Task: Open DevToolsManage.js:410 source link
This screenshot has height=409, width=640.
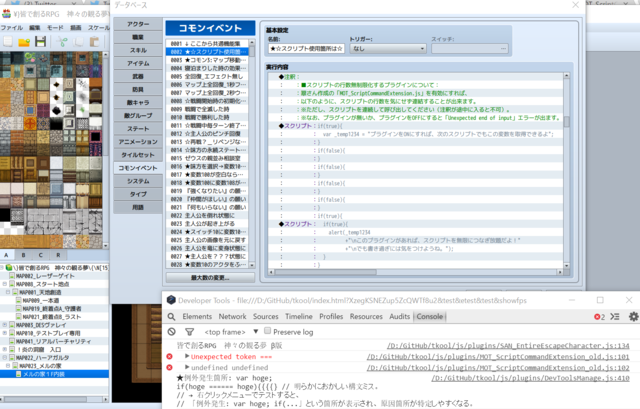Action: [531, 378]
